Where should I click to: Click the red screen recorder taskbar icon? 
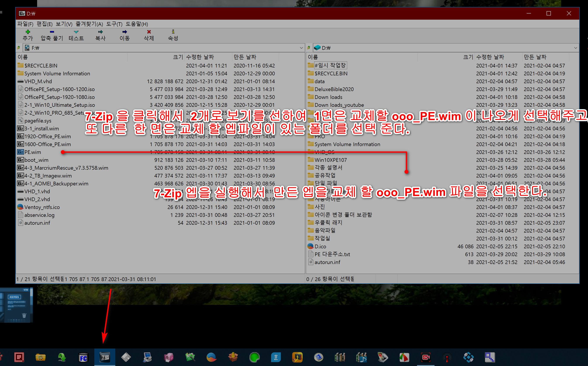(426, 357)
